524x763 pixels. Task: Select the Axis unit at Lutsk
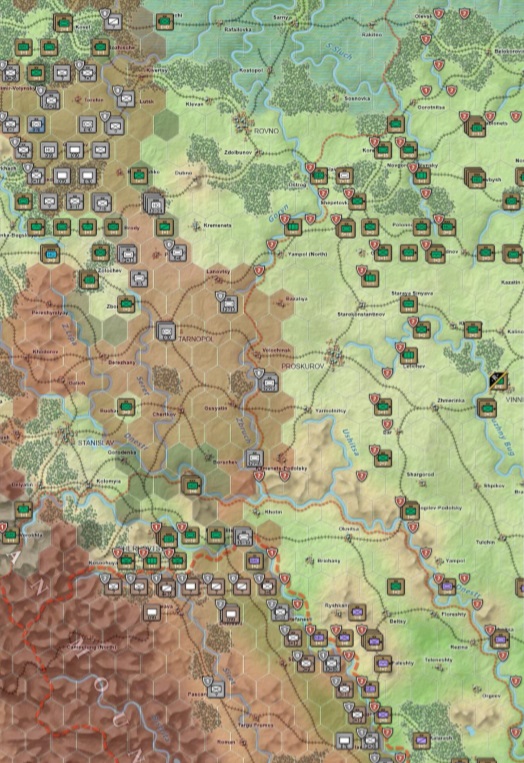point(126,99)
